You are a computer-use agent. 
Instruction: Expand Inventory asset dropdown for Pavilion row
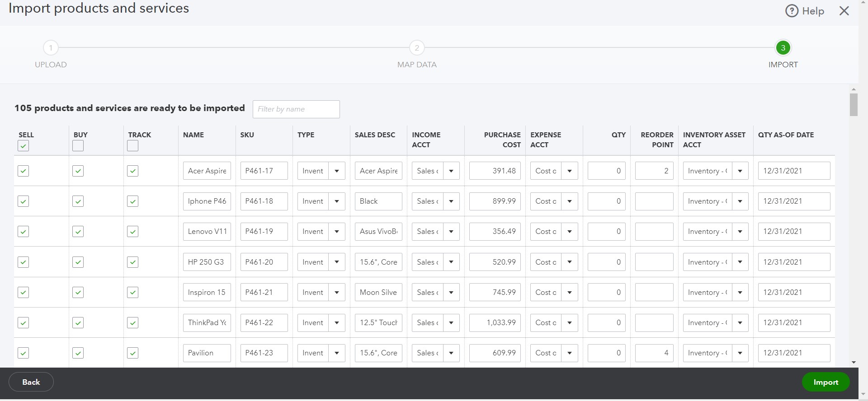740,353
